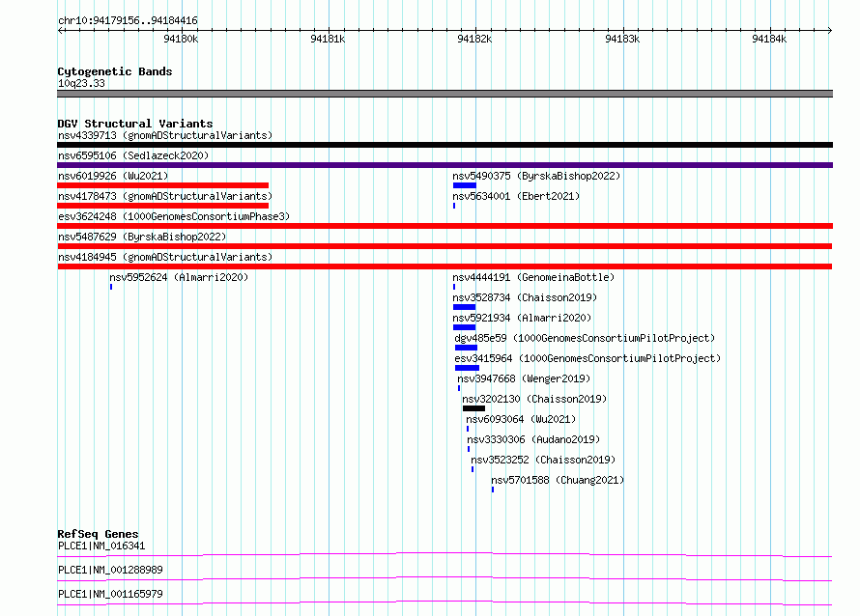Click the 94184k ruler position label
This screenshot has height=616, width=860.
[769, 39]
